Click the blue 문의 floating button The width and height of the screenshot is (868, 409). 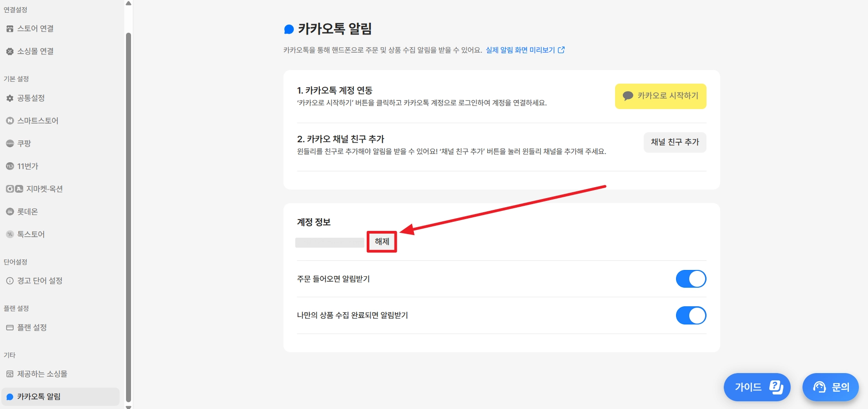[831, 387]
